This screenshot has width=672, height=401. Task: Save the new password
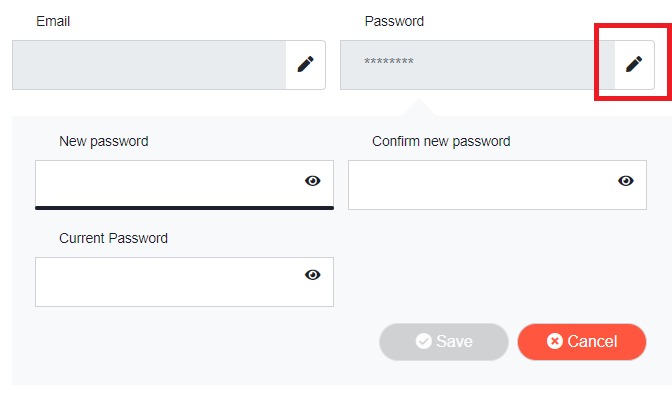(x=444, y=342)
